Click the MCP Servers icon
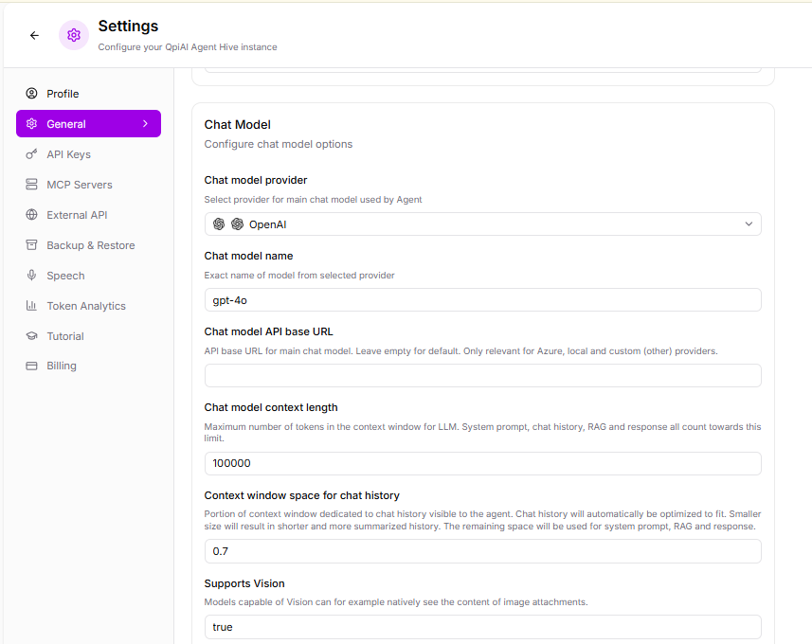Image resolution: width=812 pixels, height=644 pixels. click(x=31, y=185)
